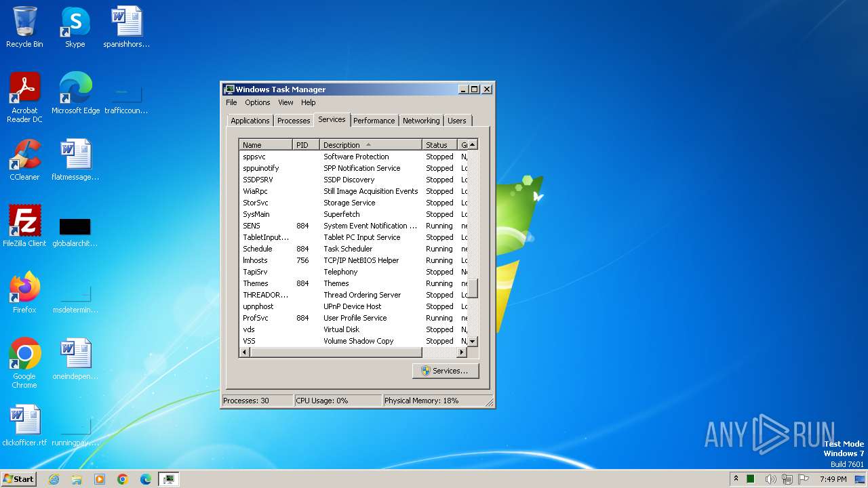Sort services by the Name column
The image size is (868, 488).
[x=266, y=145]
